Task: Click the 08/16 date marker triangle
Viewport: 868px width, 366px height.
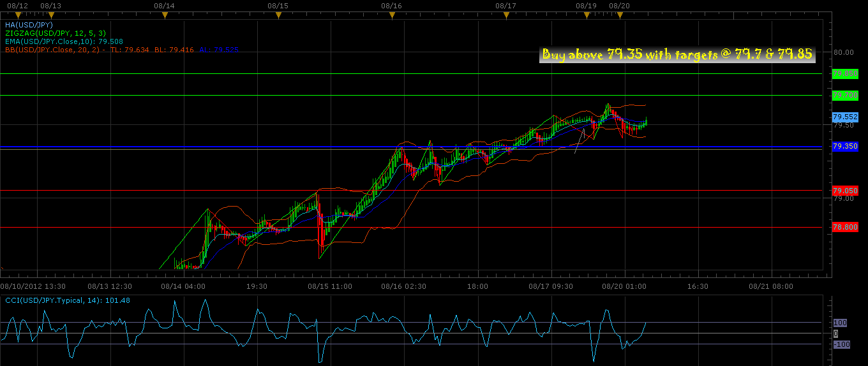Action: (392, 15)
